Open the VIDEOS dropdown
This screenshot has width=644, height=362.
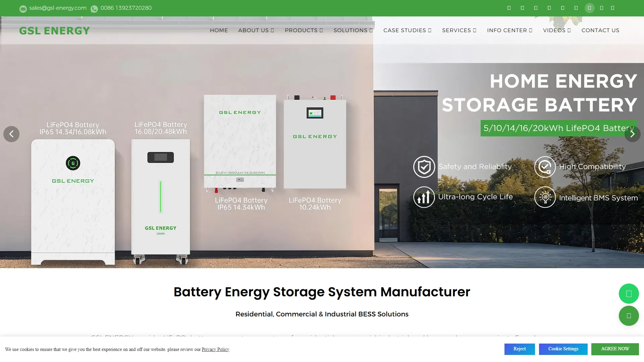pyautogui.click(x=557, y=30)
